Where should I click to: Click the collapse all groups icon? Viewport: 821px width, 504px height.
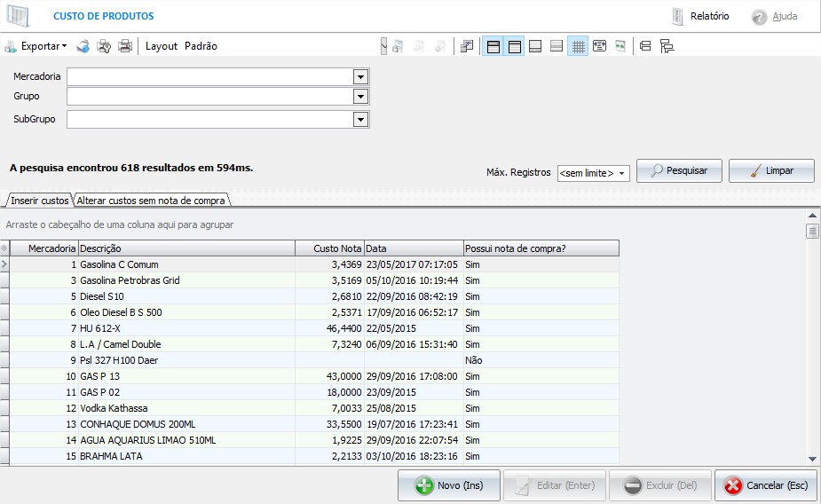(645, 46)
